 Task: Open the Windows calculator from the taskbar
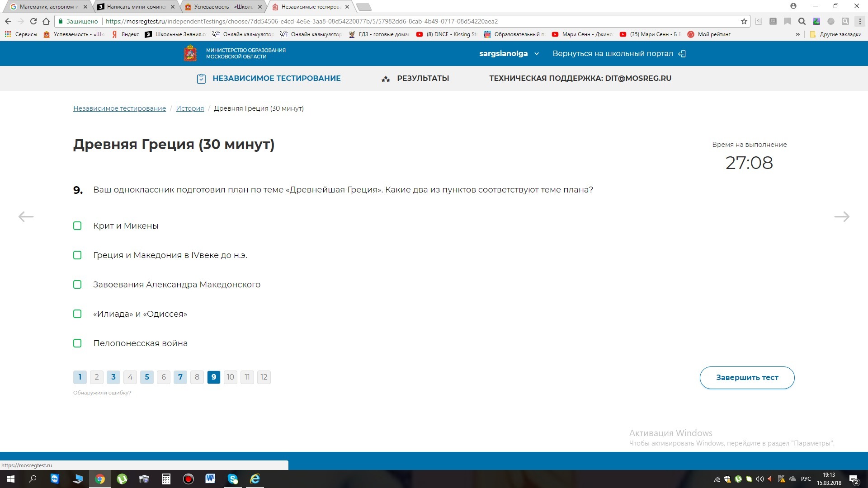pos(166,479)
